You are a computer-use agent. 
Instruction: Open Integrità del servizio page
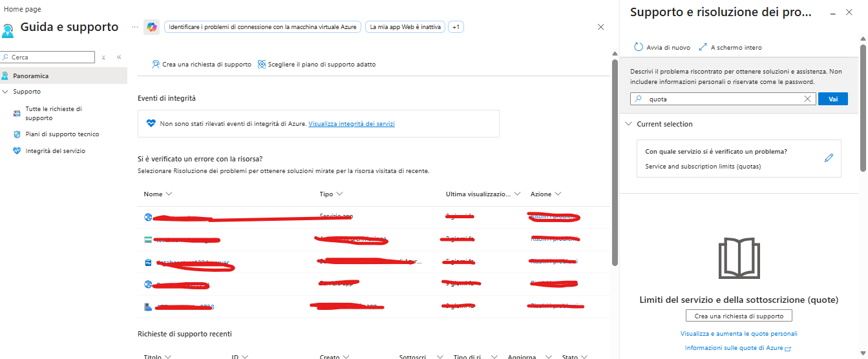point(55,151)
